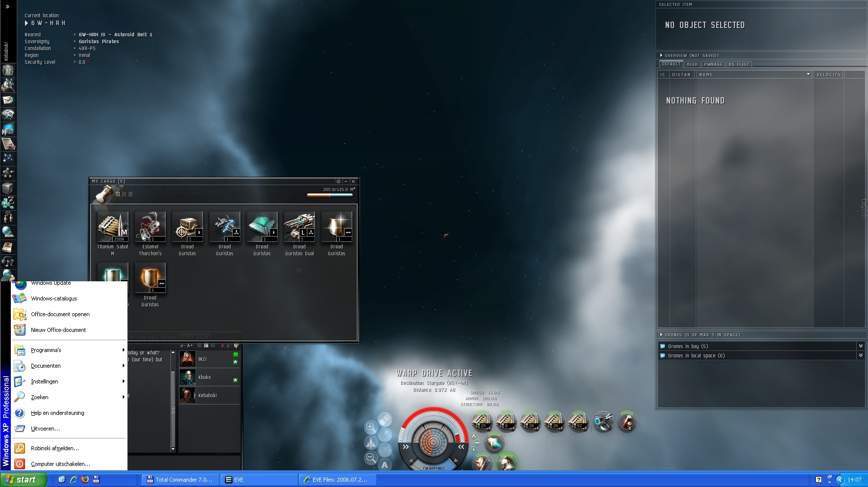Click the Windows Start button
Screen dimensions: 868x487
24,480
